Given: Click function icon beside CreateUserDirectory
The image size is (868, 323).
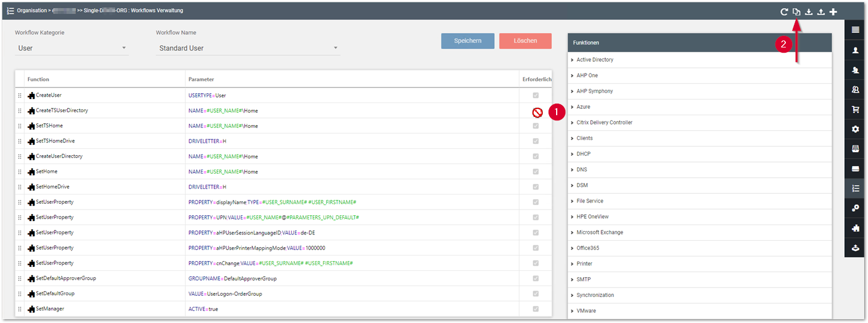Looking at the screenshot, I should (x=31, y=156).
